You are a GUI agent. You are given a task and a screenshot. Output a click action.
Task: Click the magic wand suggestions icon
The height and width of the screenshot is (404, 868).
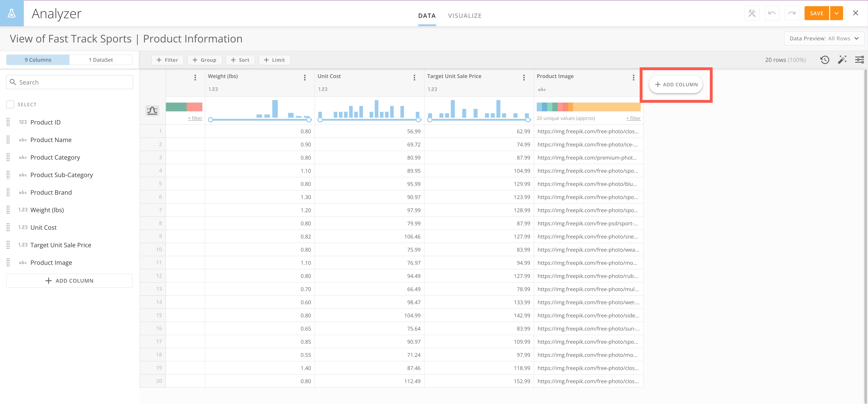842,60
